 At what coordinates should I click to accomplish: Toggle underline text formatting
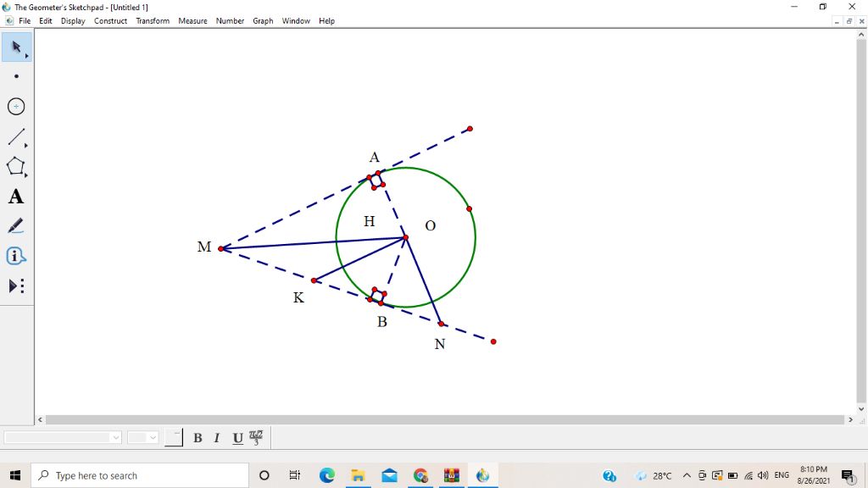[237, 438]
